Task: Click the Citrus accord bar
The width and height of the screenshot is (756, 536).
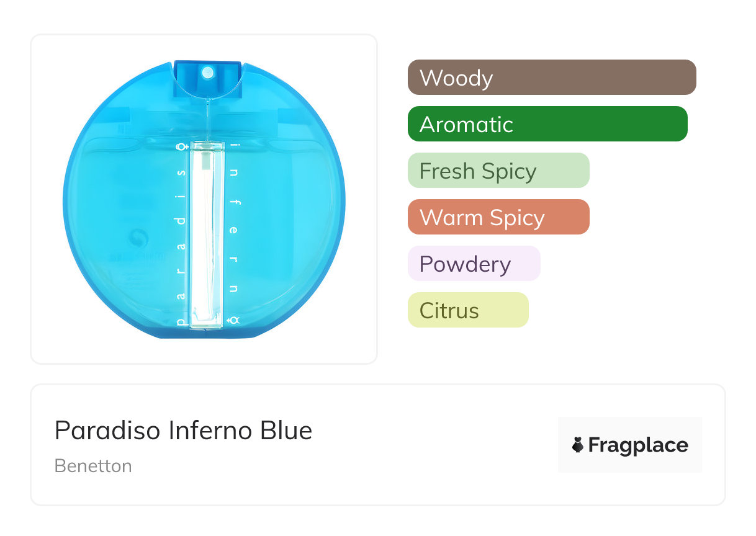Action: [468, 310]
